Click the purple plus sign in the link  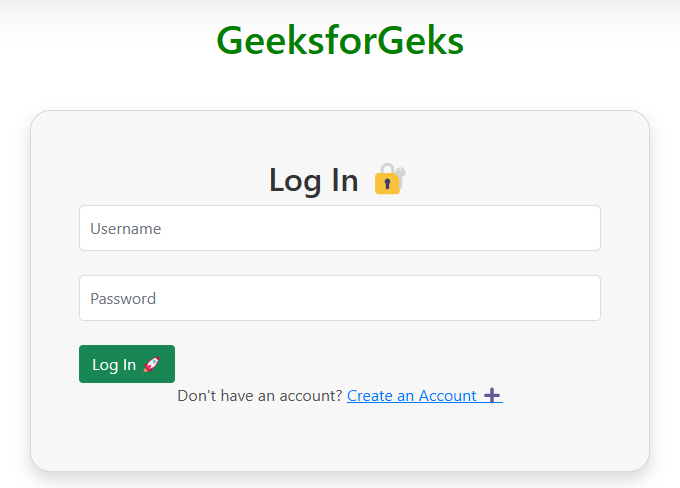click(492, 396)
